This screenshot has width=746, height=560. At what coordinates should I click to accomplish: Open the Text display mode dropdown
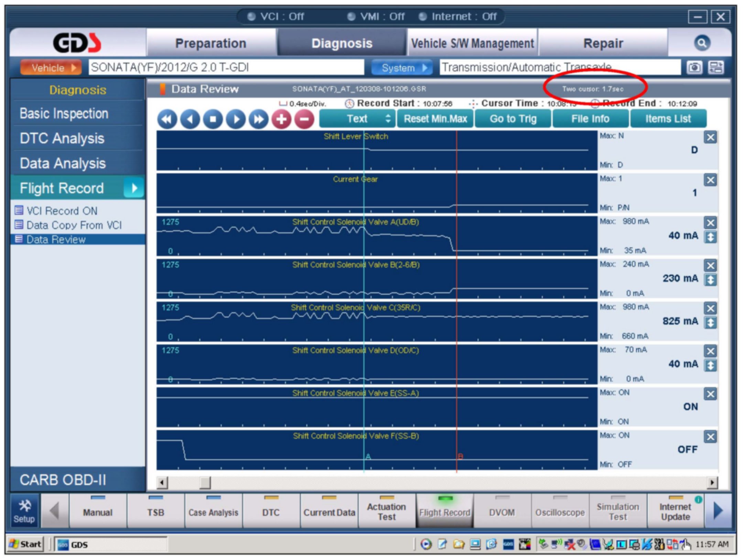pyautogui.click(x=358, y=119)
